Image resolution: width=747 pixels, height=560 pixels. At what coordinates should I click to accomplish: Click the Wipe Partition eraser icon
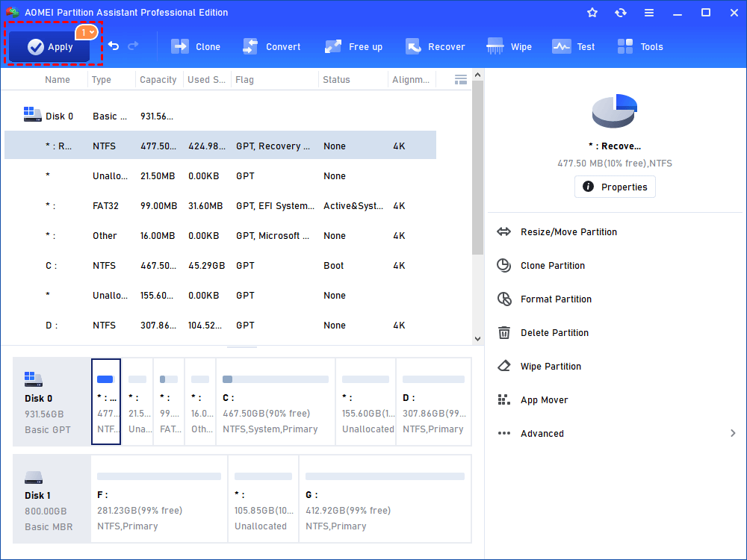504,366
